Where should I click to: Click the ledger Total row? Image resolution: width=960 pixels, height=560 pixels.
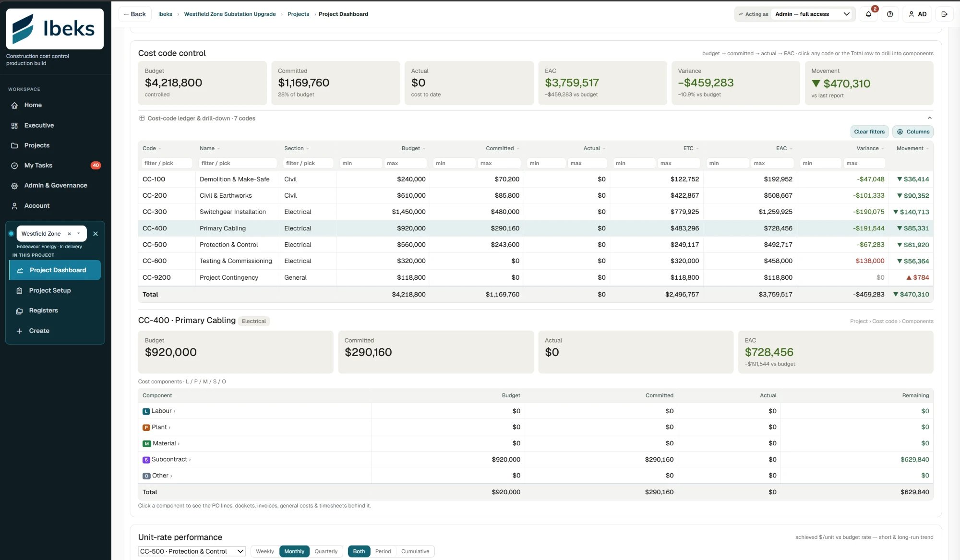536,295
